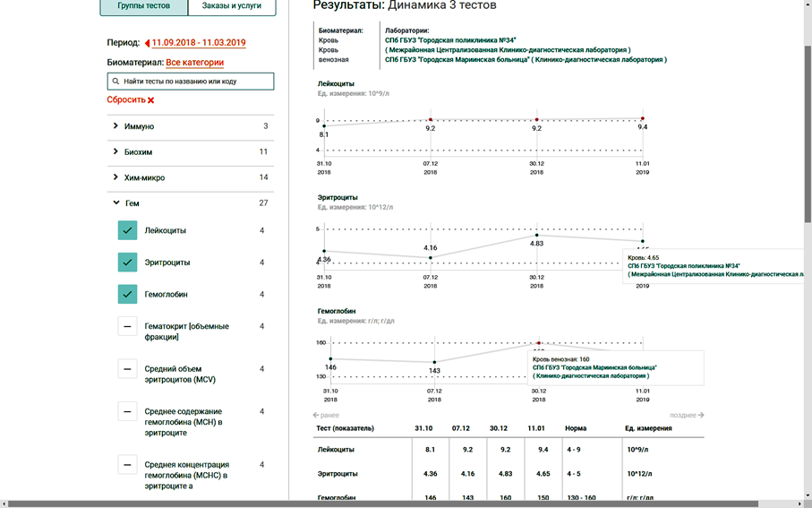The height and width of the screenshot is (508, 812).
Task: Click the Мариинская больница link in Гемоглобин tooltip
Action: (594, 367)
